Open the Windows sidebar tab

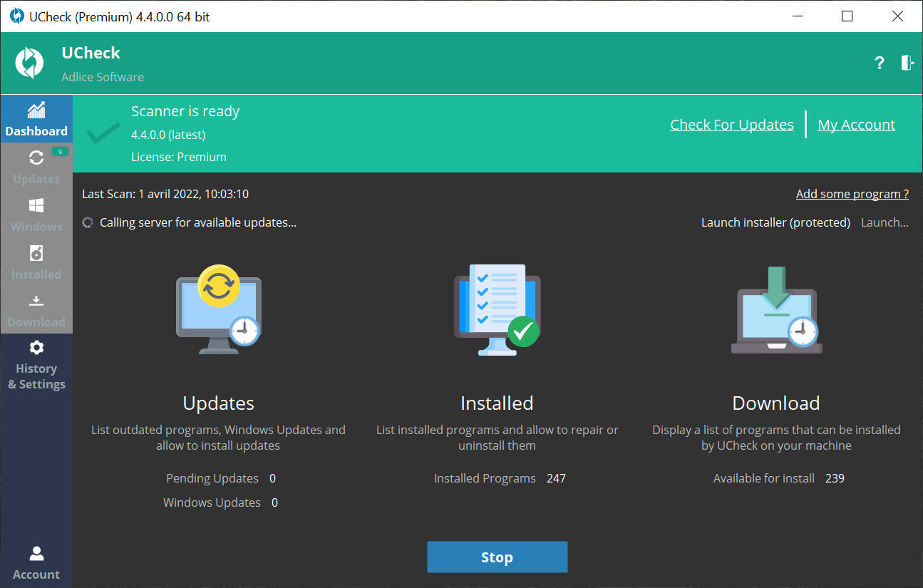tap(36, 215)
